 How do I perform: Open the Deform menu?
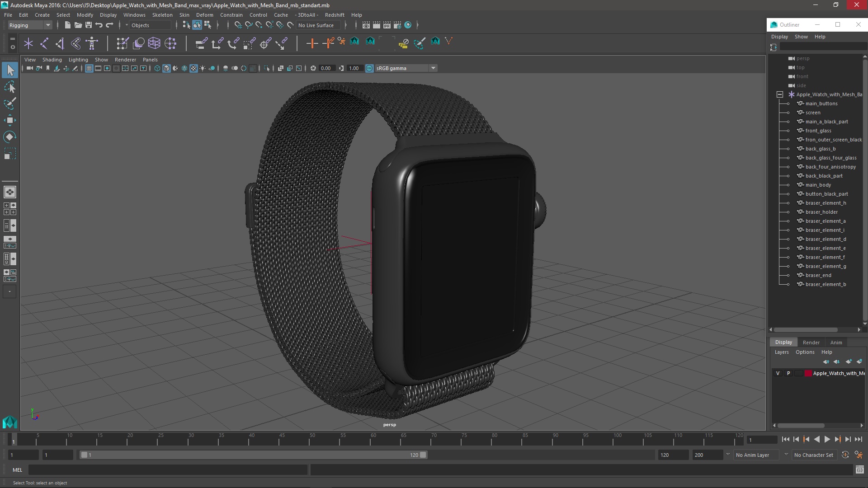coord(204,15)
